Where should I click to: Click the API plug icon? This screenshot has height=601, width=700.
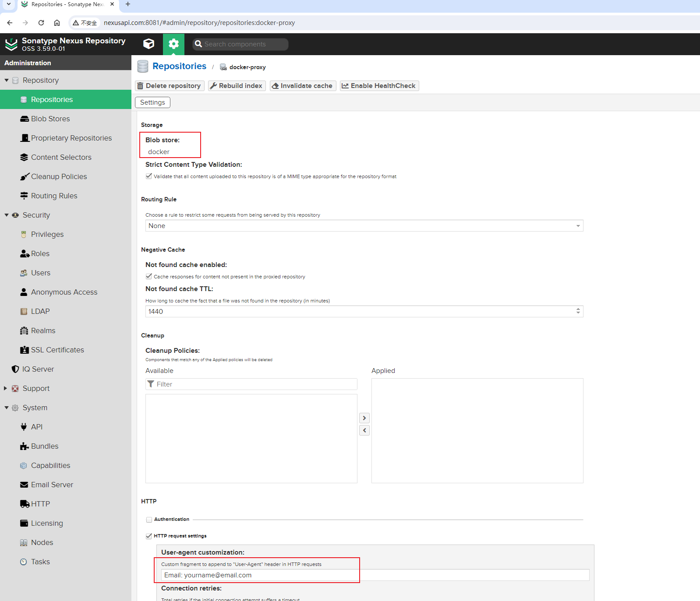pos(24,427)
